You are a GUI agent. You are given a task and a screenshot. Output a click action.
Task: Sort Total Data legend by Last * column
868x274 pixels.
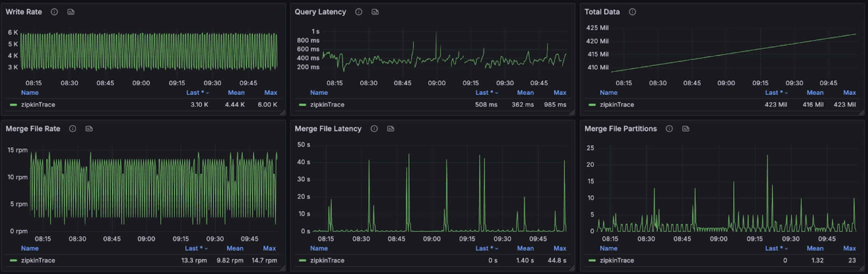click(776, 92)
